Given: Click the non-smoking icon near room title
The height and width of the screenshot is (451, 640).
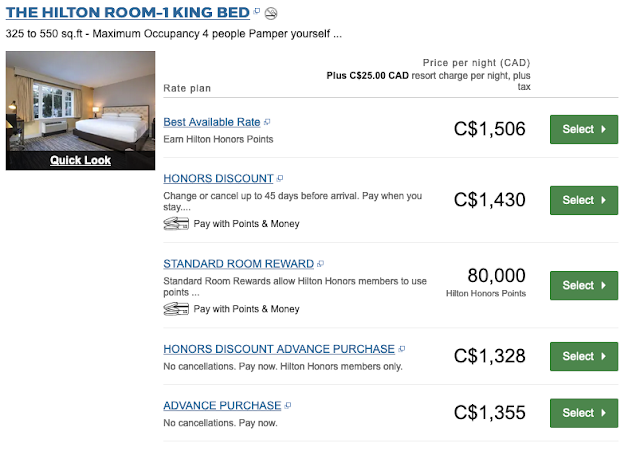Looking at the screenshot, I should click(270, 13).
